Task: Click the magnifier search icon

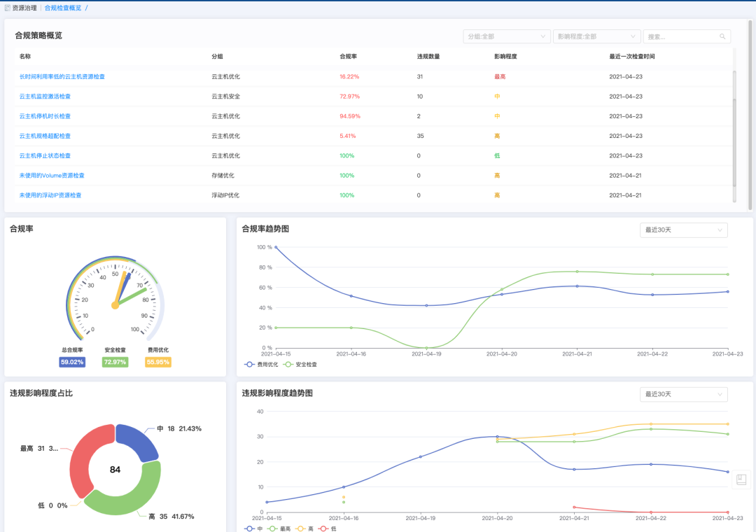Action: (722, 36)
